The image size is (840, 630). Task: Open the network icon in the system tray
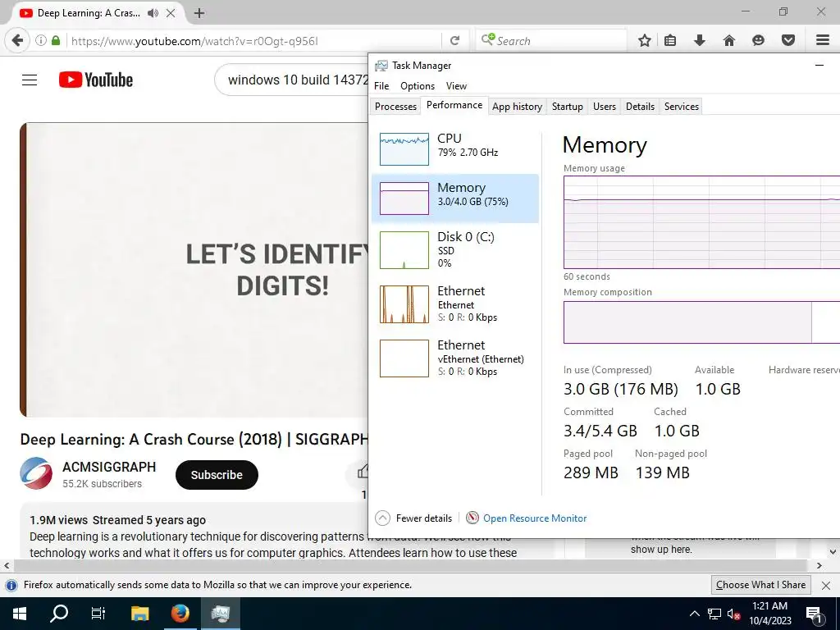click(714, 614)
